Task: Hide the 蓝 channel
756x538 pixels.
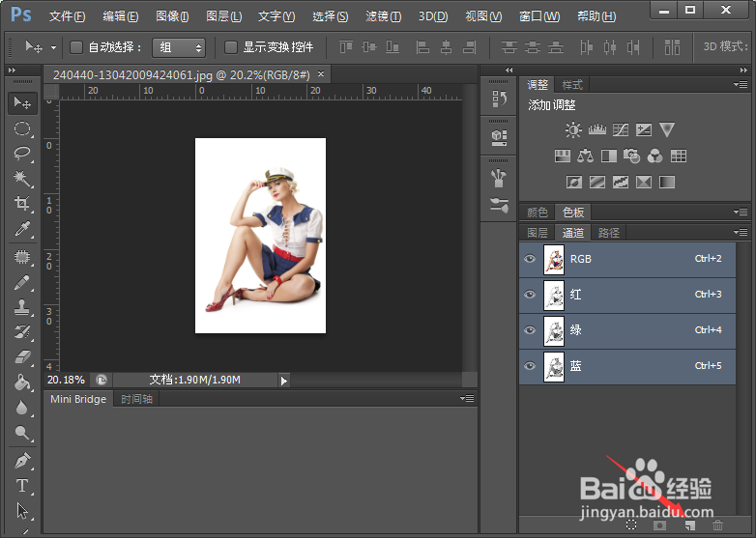Action: [530, 365]
